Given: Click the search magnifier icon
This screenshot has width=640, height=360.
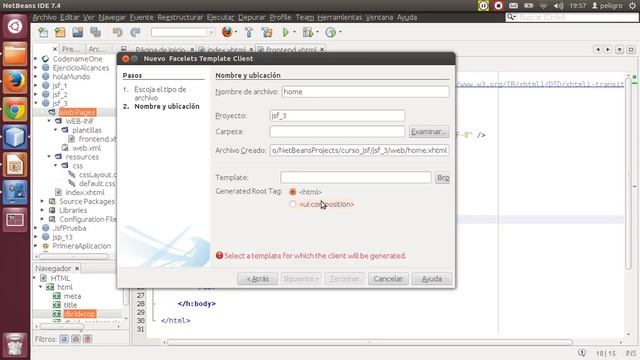Looking at the screenshot, I should [511, 17].
